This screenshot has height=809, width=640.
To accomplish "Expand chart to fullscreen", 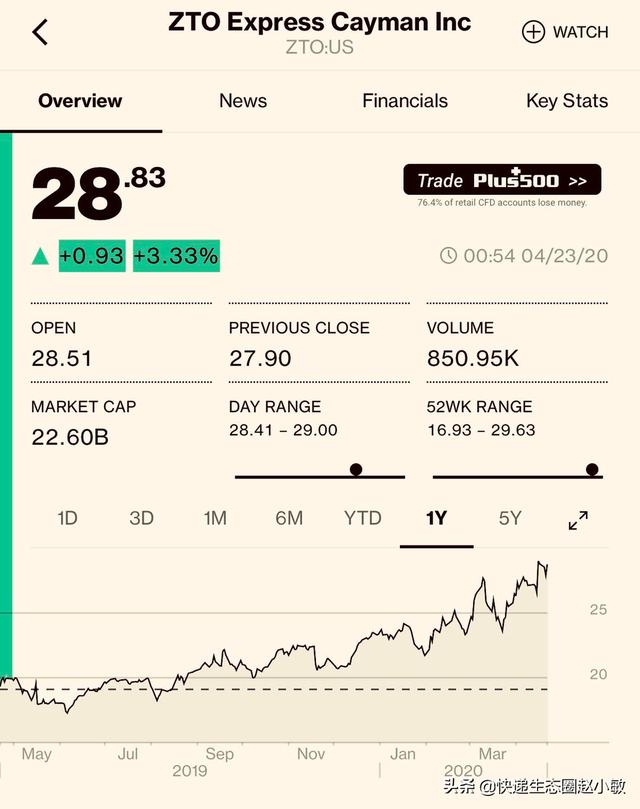I will pyautogui.click(x=578, y=519).
